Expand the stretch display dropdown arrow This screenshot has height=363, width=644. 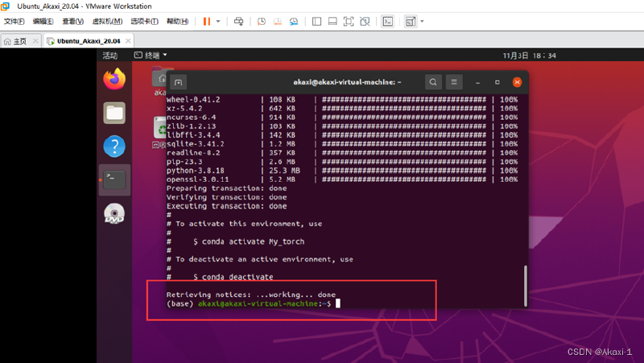pyautogui.click(x=422, y=22)
